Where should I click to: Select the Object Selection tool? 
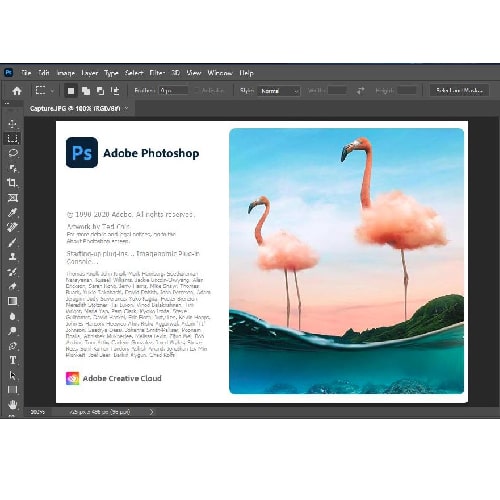click(13, 168)
